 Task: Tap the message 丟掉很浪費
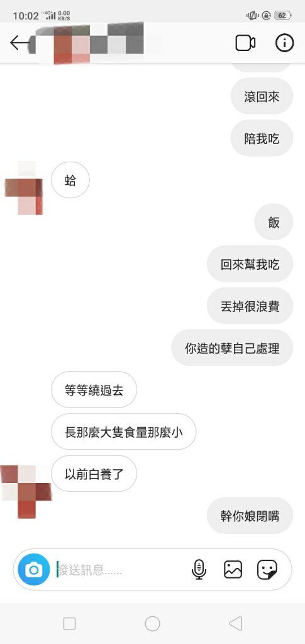tap(250, 306)
